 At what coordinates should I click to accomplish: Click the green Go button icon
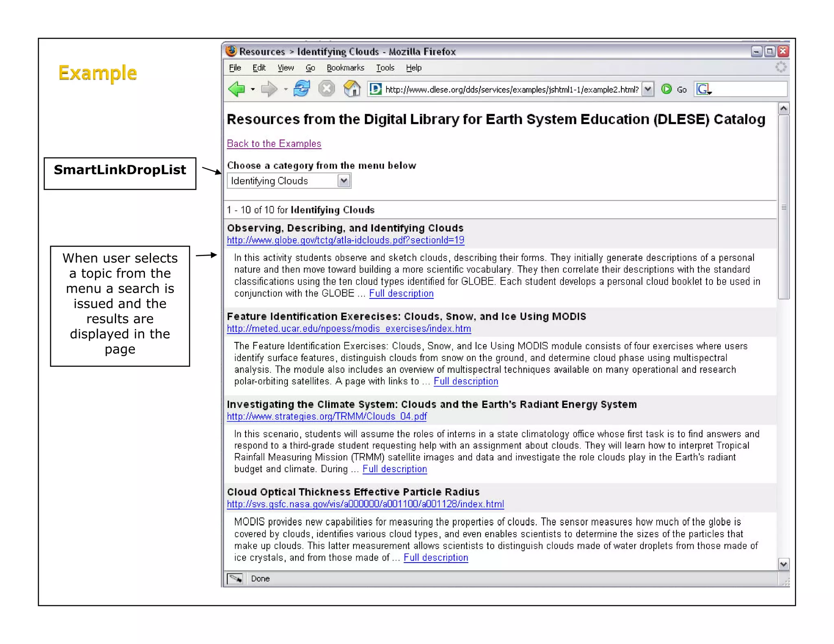666,89
